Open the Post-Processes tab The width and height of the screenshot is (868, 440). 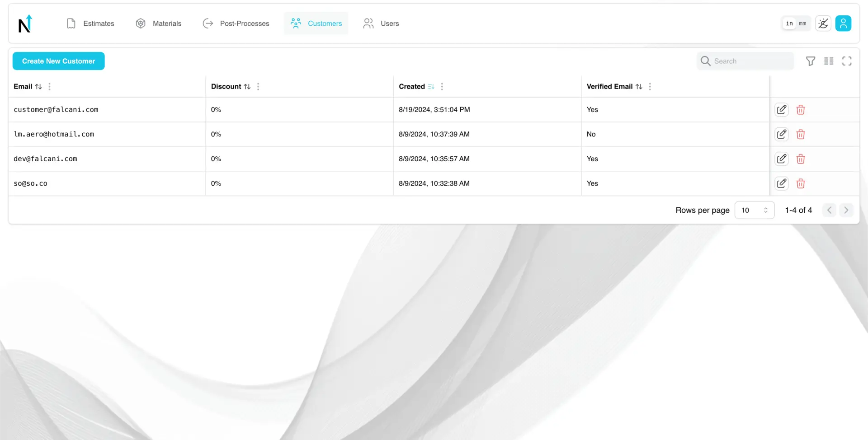[236, 23]
